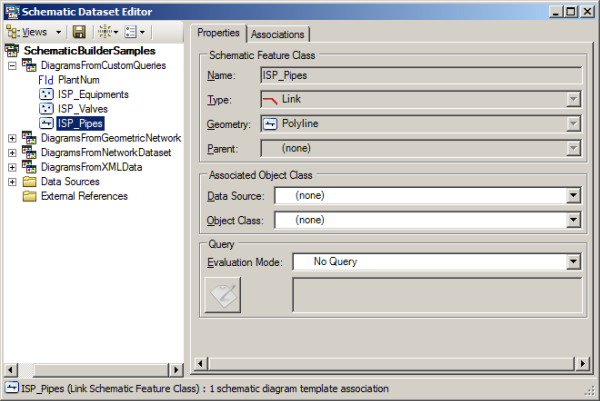
Task: Select the External References folder icon
Action: tap(29, 196)
